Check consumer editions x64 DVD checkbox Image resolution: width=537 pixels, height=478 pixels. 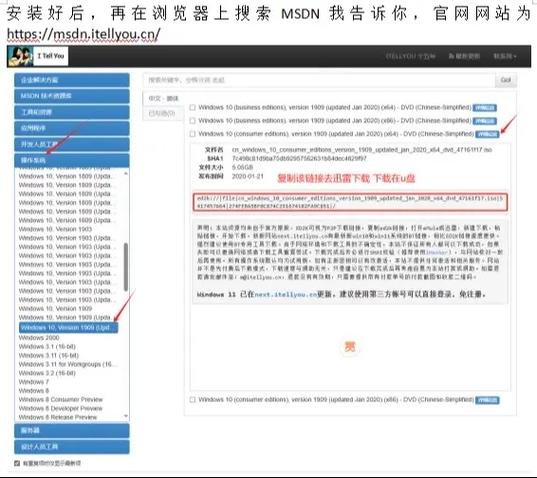tap(192, 134)
